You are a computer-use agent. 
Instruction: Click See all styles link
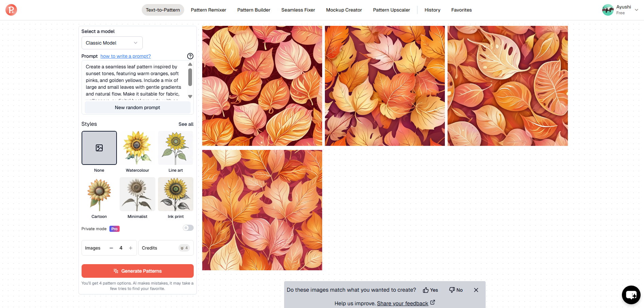click(x=186, y=124)
